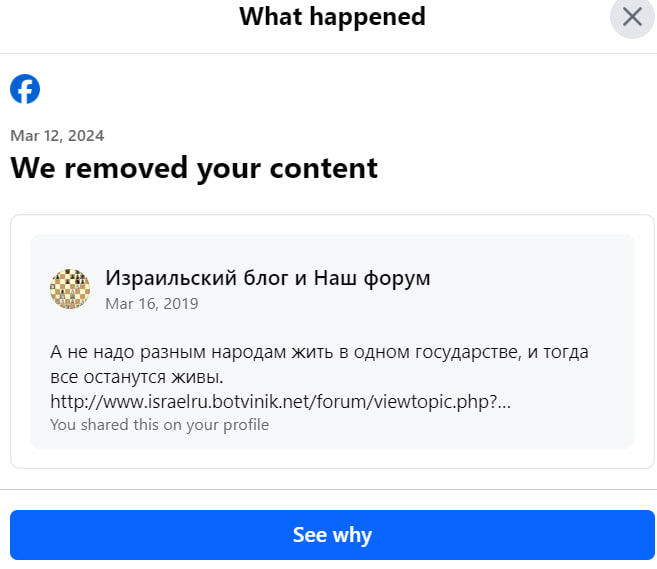The image size is (657, 569).
Task: Click the 'все останутся живы.' text line
Action: 137,377
